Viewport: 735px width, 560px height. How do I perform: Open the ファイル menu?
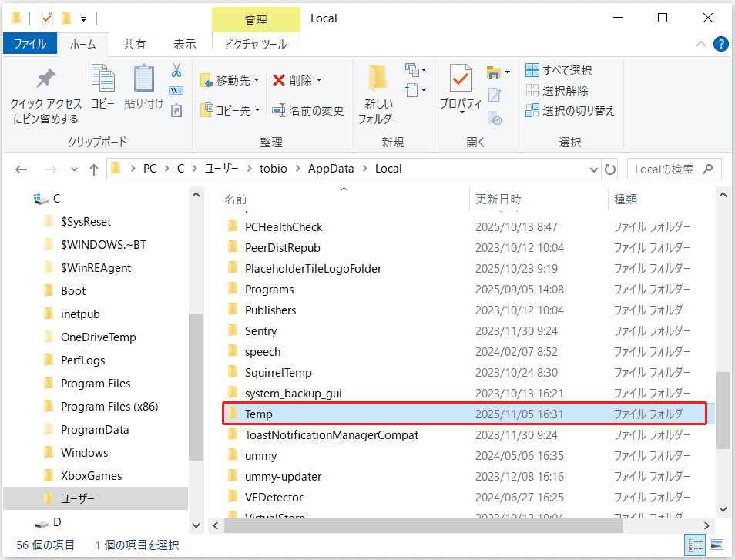(x=30, y=44)
